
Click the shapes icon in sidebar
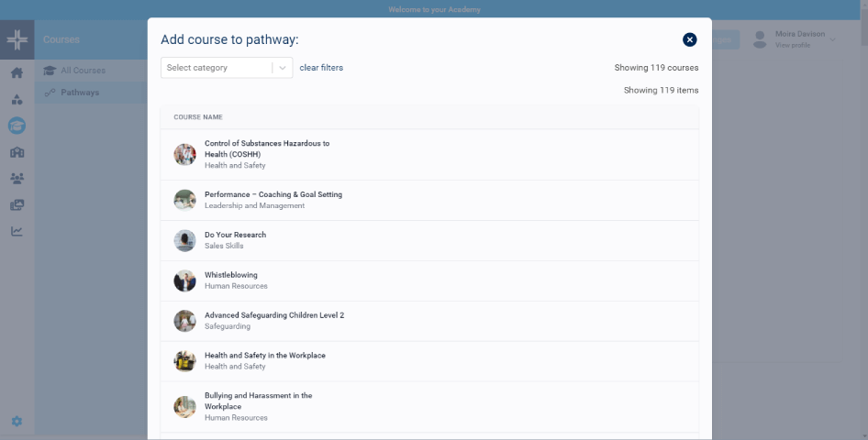click(17, 100)
